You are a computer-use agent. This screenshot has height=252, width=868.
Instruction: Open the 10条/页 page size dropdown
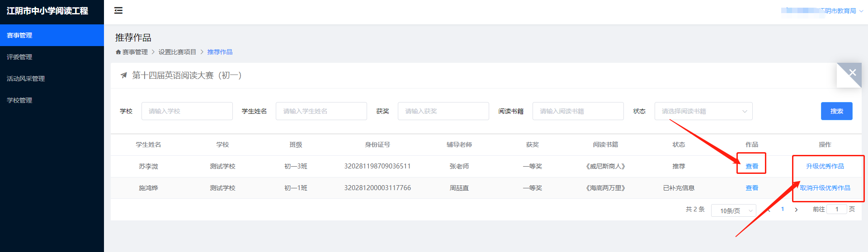click(734, 210)
